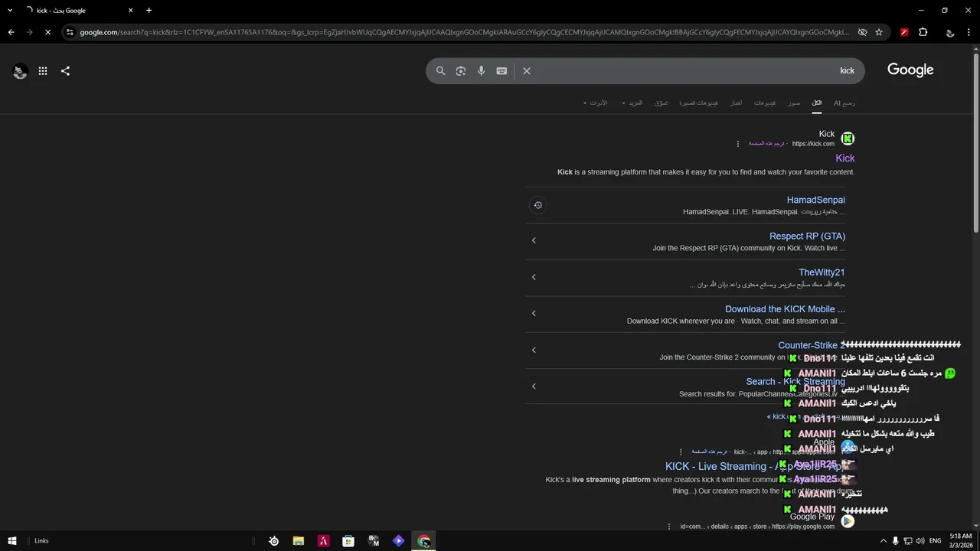Start voice search with microphone
Screen dimensions: 980x551
click(x=481, y=70)
